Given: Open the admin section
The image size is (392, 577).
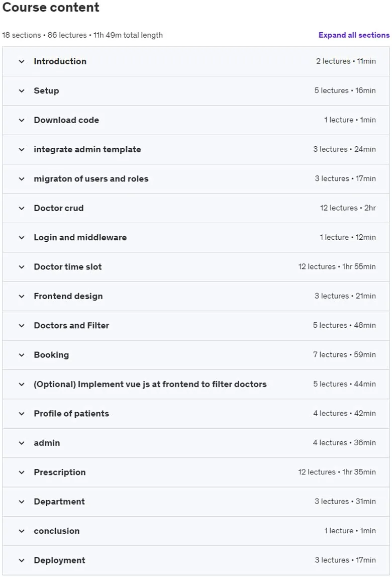Looking at the screenshot, I should (196, 443).
